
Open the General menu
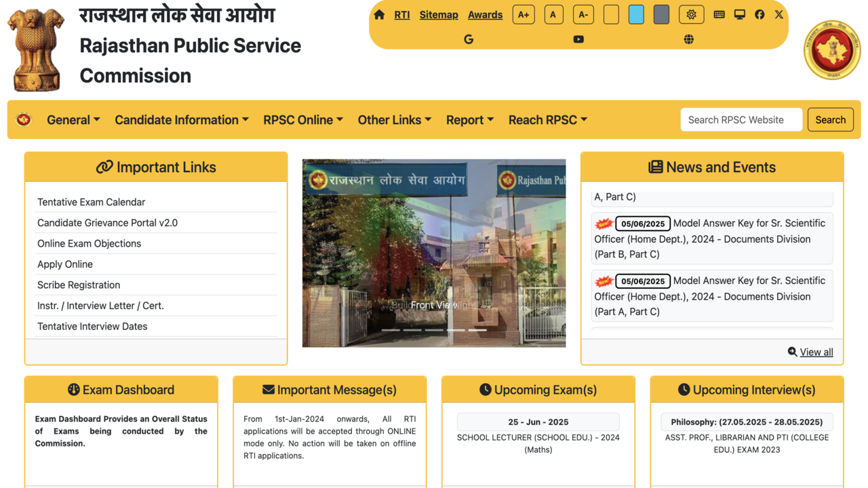click(73, 120)
